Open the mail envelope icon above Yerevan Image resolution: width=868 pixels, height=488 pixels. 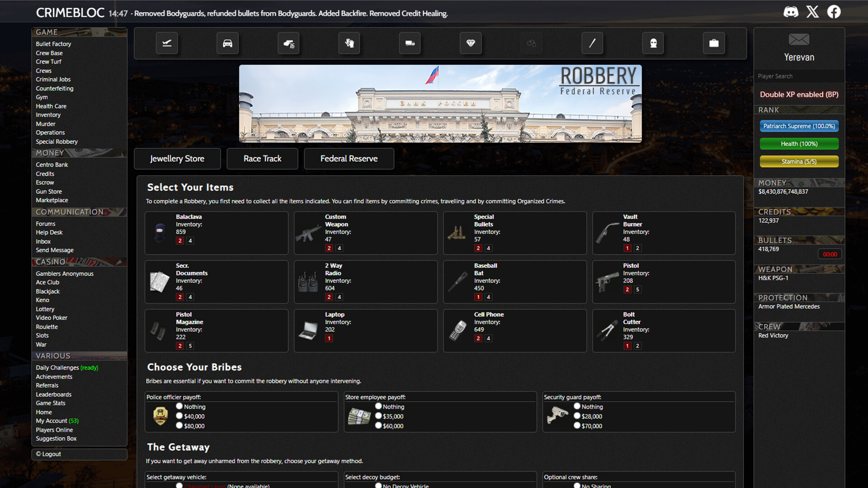pyautogui.click(x=799, y=40)
